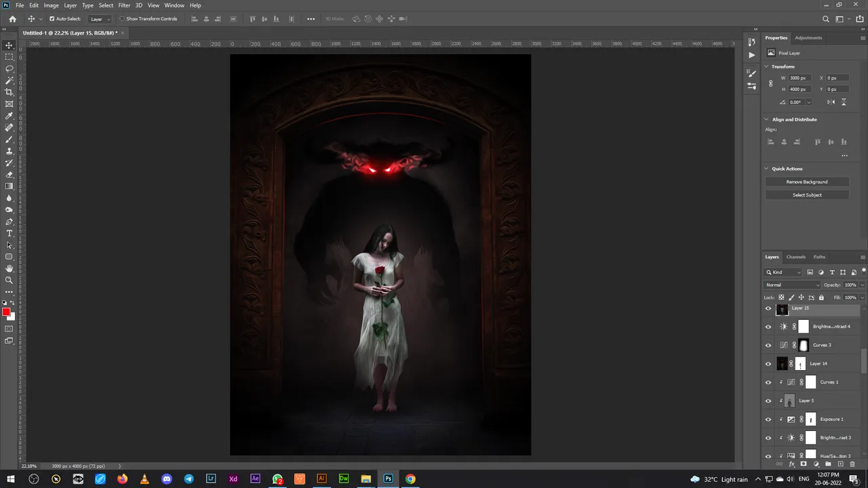
Task: Click the new adjustment layer icon
Action: tap(816, 464)
